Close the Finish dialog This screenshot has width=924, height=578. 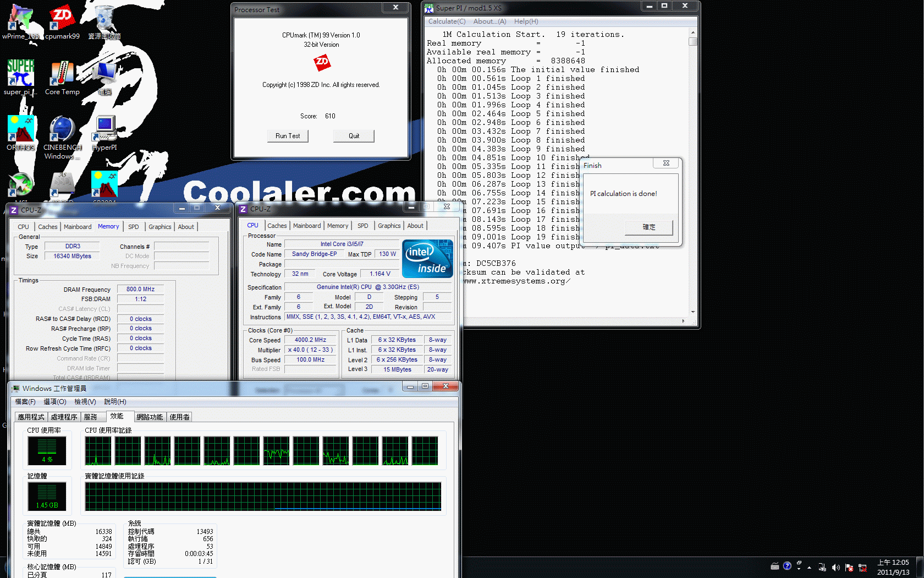pos(666,163)
